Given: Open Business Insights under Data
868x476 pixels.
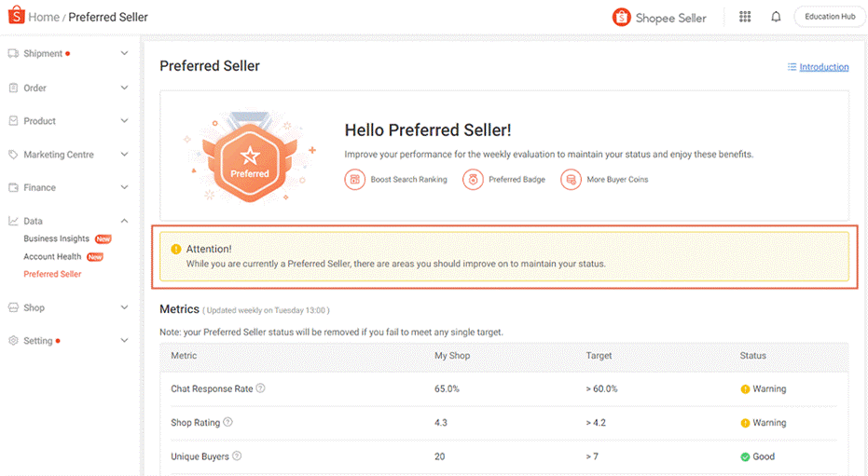Looking at the screenshot, I should click(x=57, y=238).
